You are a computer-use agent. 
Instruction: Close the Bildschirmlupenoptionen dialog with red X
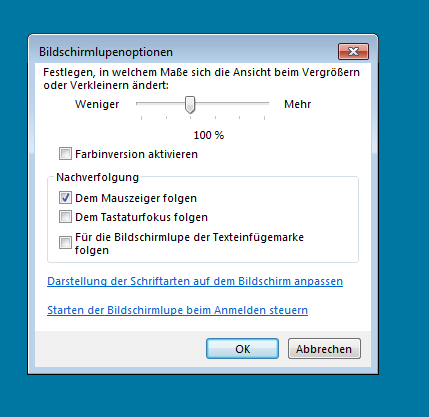coord(353,51)
